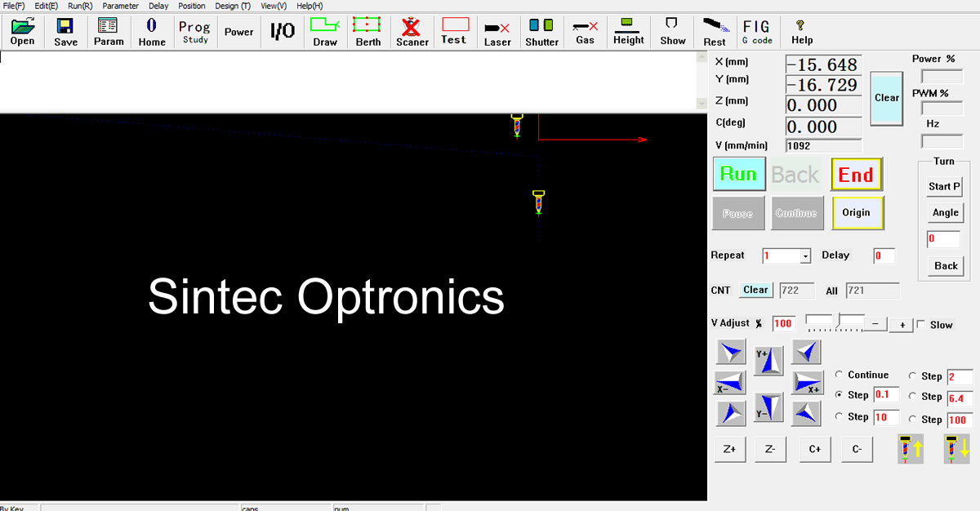Select the Draw tool icon
This screenshot has width=980, height=511.
[x=325, y=32]
